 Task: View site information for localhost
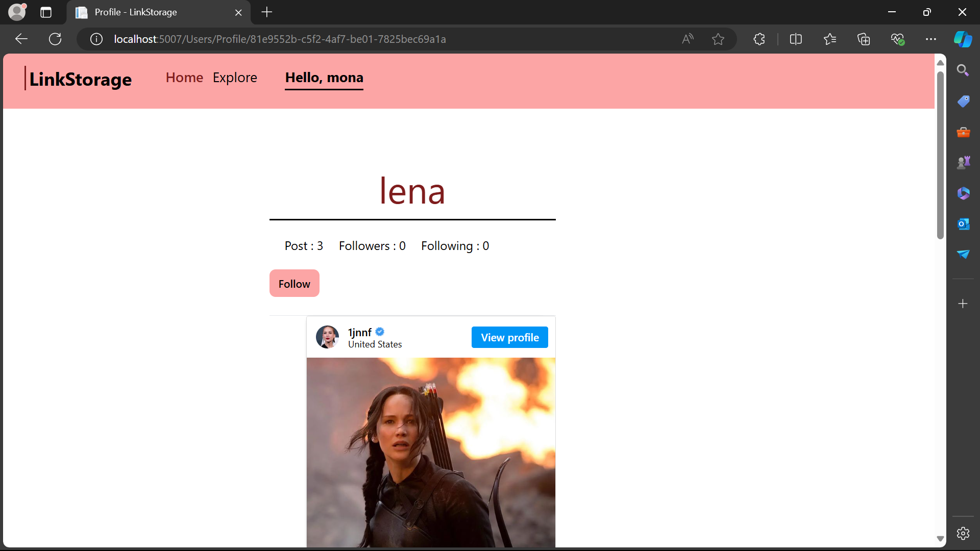pyautogui.click(x=96, y=39)
